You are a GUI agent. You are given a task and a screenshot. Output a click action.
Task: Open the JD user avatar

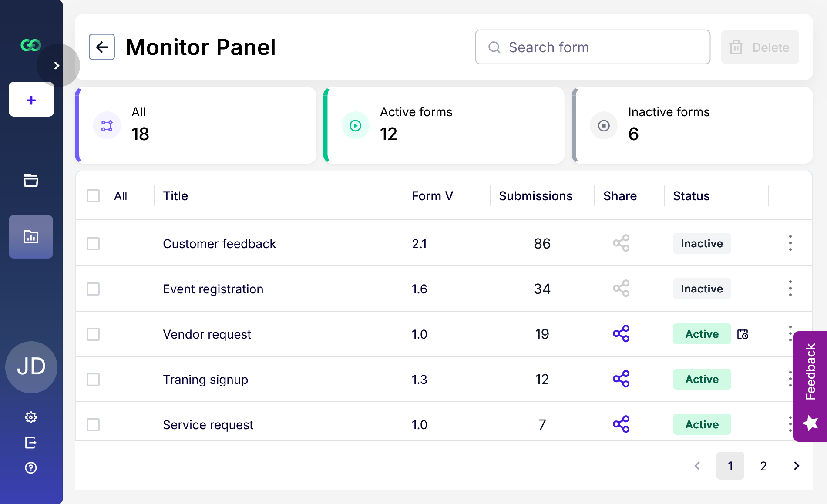click(x=31, y=367)
